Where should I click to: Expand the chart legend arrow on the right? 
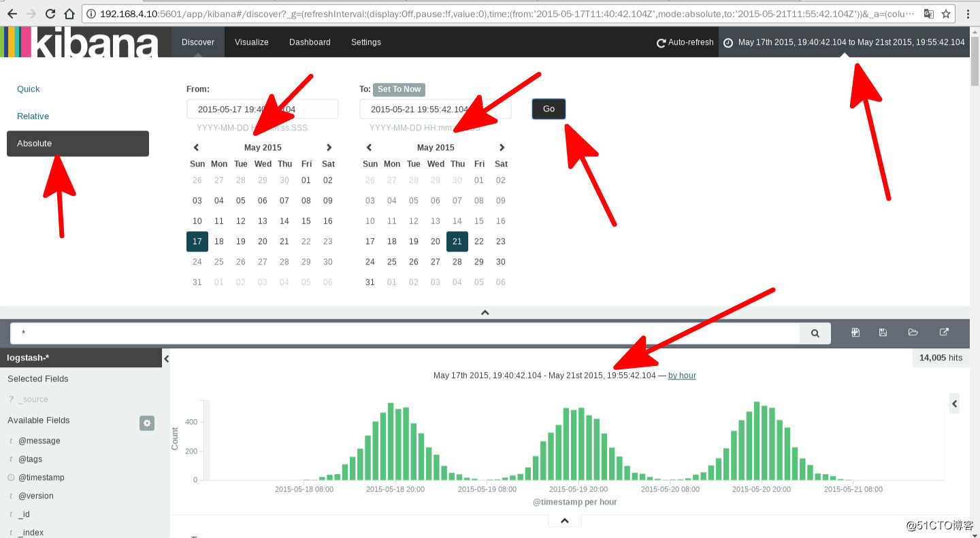point(955,404)
